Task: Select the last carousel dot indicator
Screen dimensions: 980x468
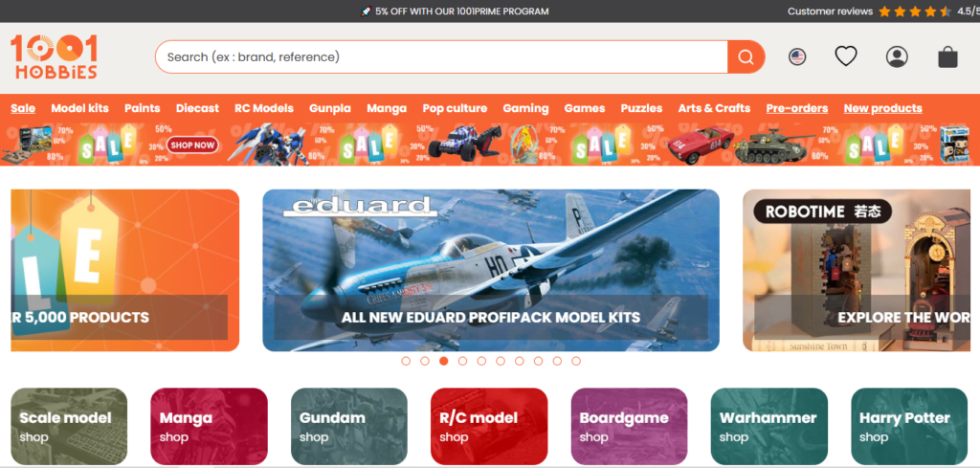Action: tap(576, 361)
